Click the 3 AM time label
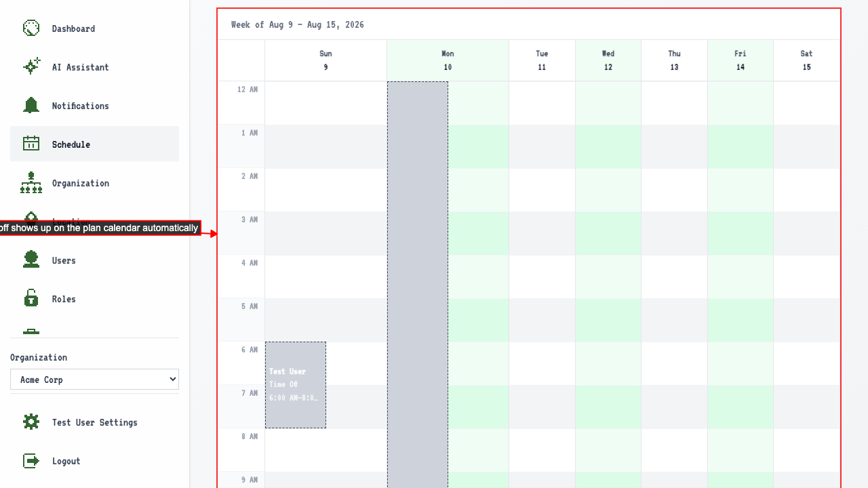Image resolution: width=868 pixels, height=488 pixels. coord(250,220)
